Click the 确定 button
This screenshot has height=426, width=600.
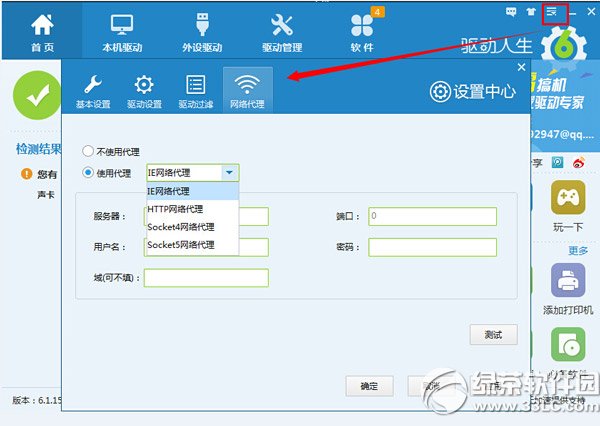370,386
